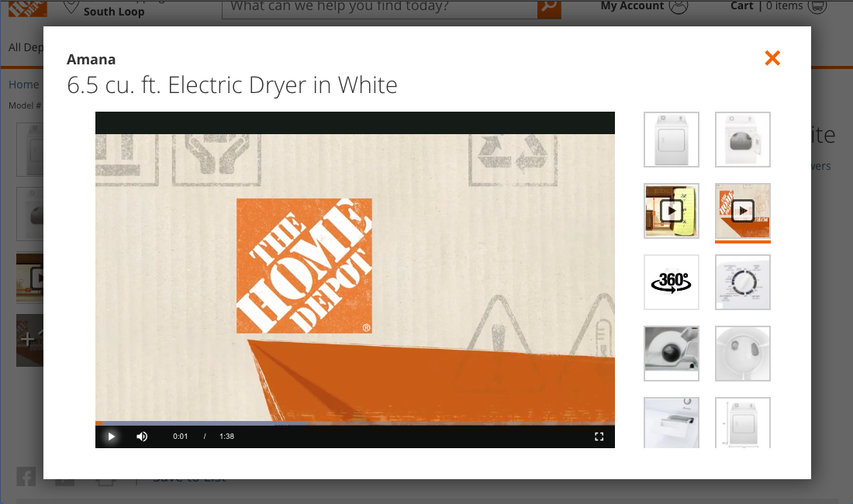Click the South Loop store location
853x504 pixels.
click(x=113, y=12)
